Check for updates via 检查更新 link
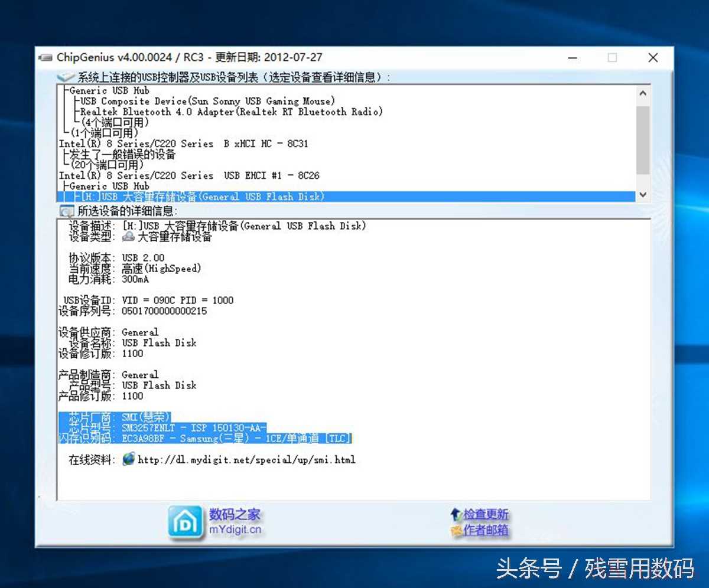This screenshot has width=709, height=588. coord(486,514)
